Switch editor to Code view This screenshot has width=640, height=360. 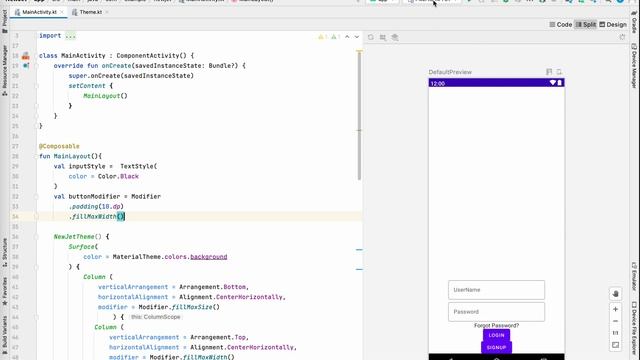tap(560, 24)
